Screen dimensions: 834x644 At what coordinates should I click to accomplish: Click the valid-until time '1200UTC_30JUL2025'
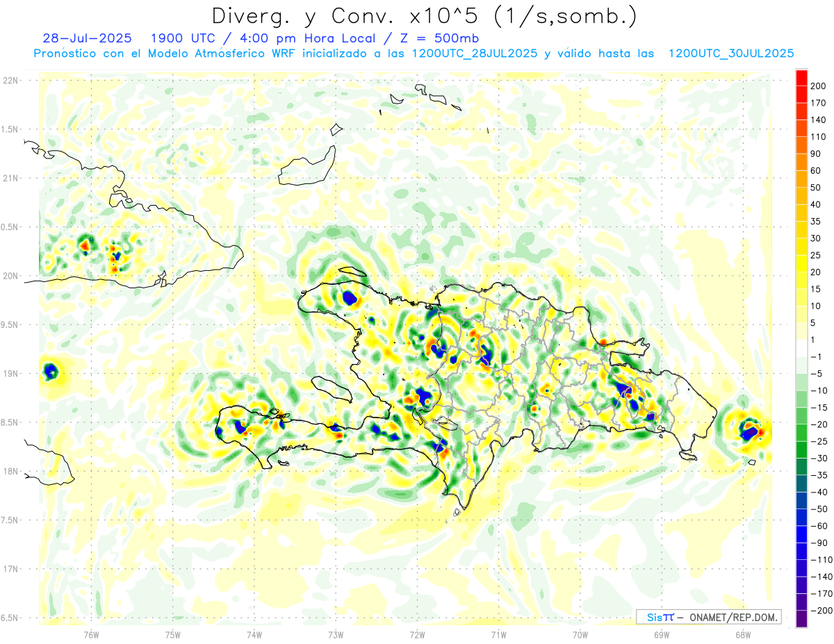(x=731, y=53)
